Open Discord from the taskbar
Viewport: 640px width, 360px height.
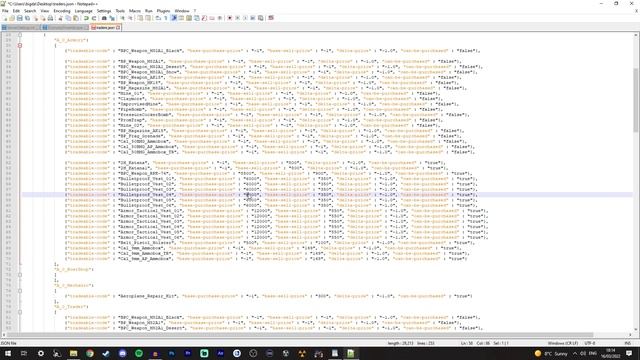pos(122,353)
